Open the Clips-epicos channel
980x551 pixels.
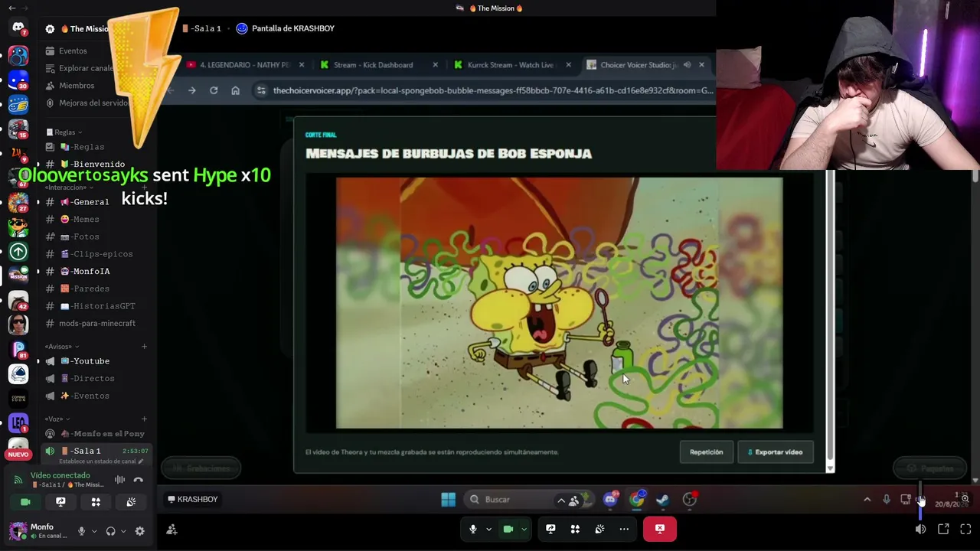[x=96, y=254]
